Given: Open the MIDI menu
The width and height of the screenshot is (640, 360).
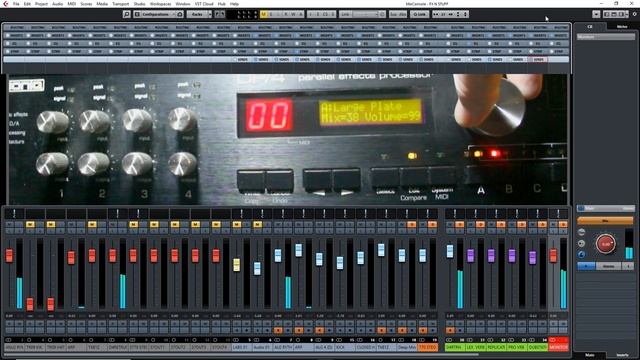Looking at the screenshot, I should [71, 4].
